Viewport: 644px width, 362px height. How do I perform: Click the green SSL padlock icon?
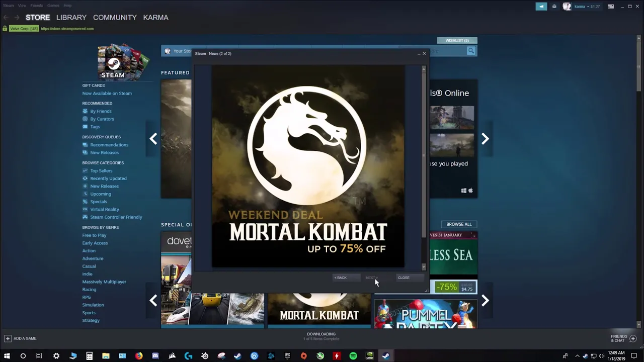pos(5,29)
